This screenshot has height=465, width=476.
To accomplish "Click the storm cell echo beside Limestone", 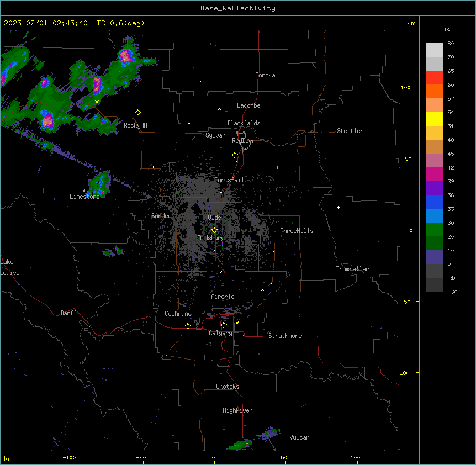I will tap(99, 183).
